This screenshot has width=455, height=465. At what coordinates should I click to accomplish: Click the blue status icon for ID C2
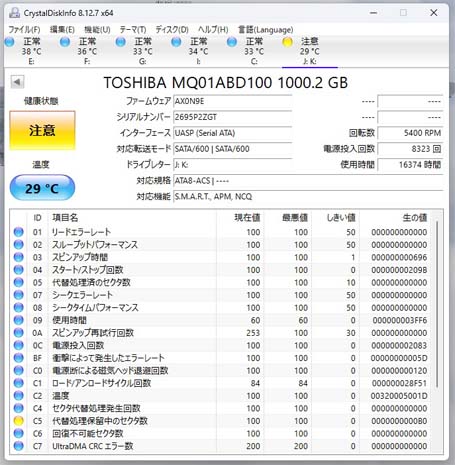19,396
